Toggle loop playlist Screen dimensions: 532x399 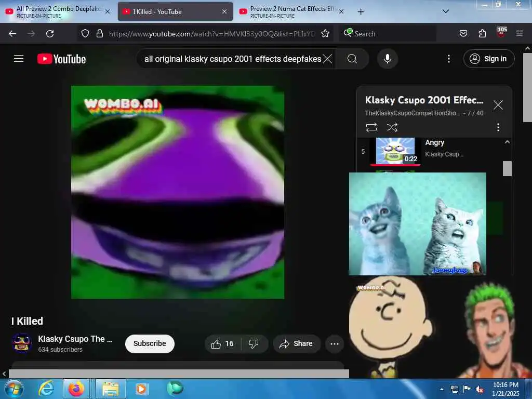pyautogui.click(x=371, y=128)
